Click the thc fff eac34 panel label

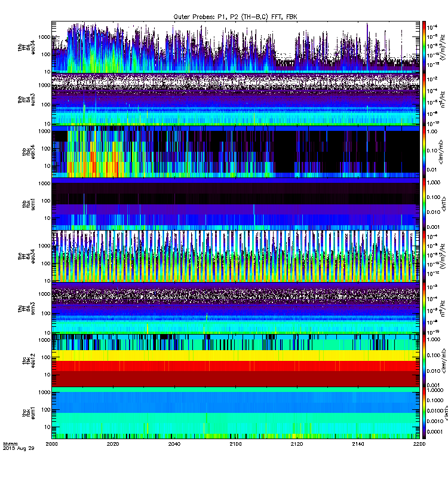coord(26,256)
